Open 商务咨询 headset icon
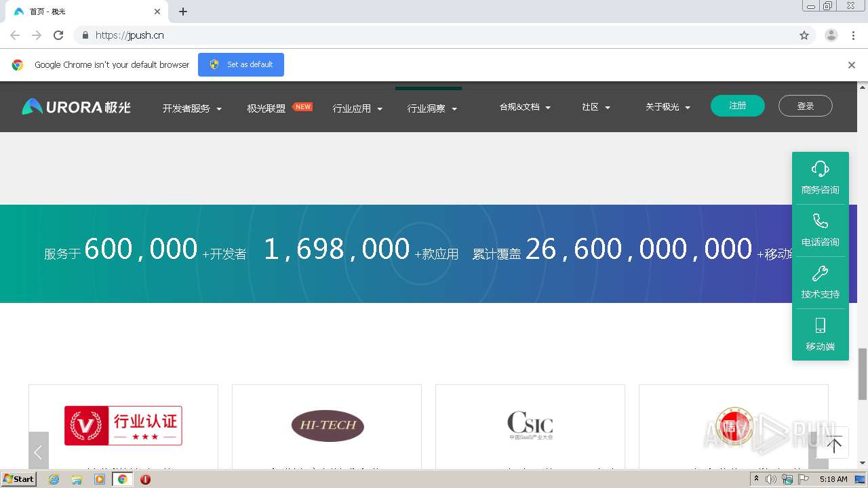 tap(820, 169)
